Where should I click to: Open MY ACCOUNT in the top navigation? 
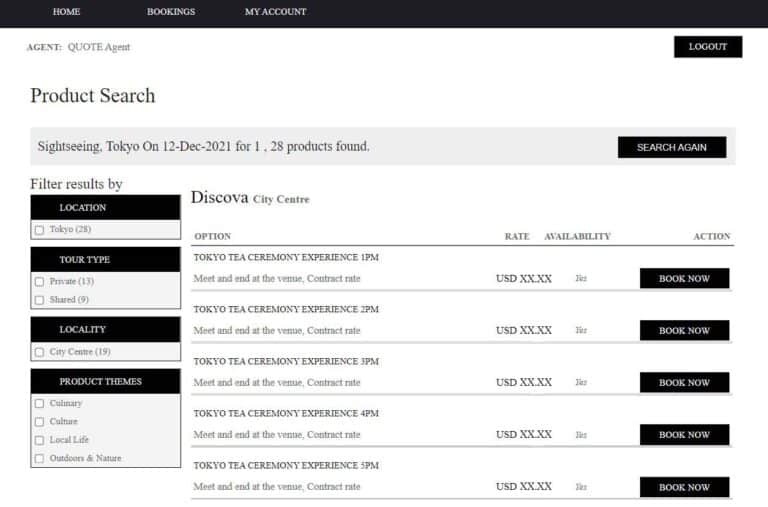click(x=275, y=12)
